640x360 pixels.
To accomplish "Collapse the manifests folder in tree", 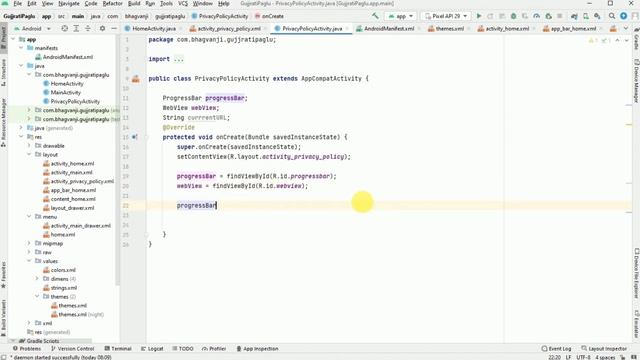I will pyautogui.click(x=21, y=48).
